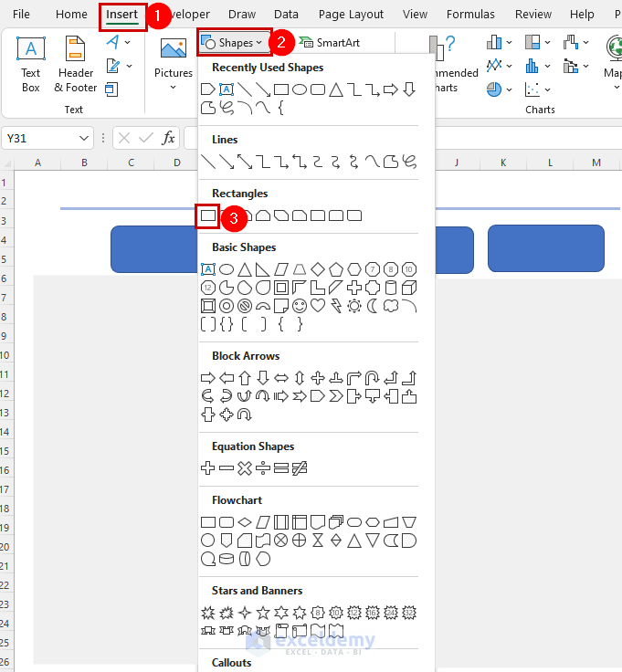Collapse the Shapes dropdown button
Viewport: 622px width, 672px height.
(234, 42)
